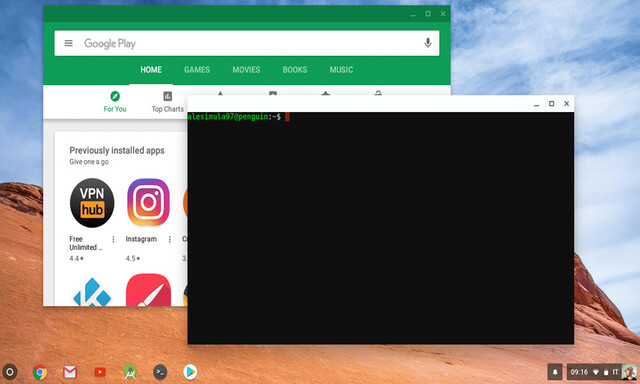Click the Previously installed apps heading
Image resolution: width=640 pixels, height=384 pixels.
(117, 150)
